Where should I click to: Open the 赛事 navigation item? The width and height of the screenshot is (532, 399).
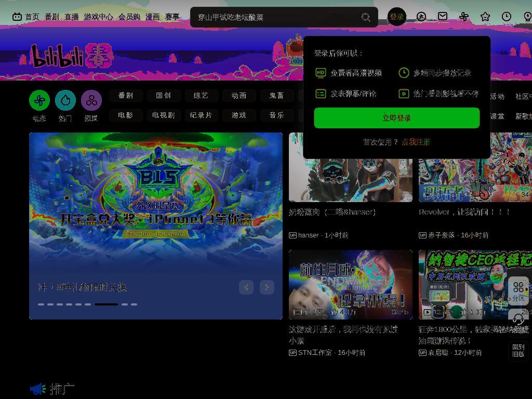pos(172,17)
